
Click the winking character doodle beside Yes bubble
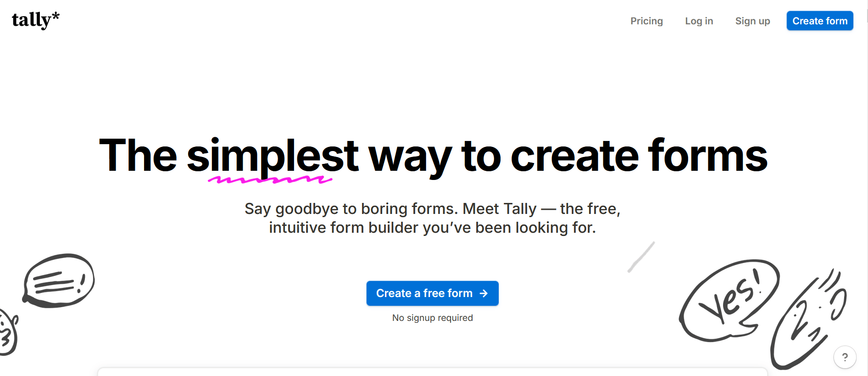coord(808,320)
